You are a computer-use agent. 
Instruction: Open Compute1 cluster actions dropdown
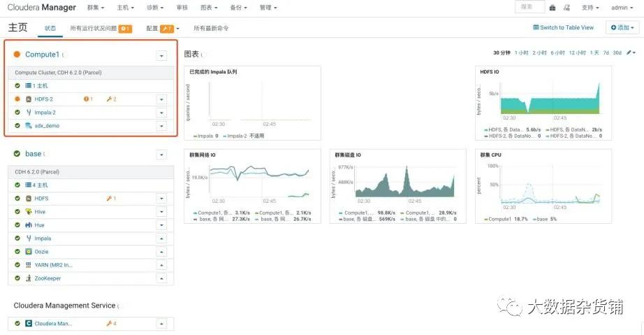[x=161, y=55]
